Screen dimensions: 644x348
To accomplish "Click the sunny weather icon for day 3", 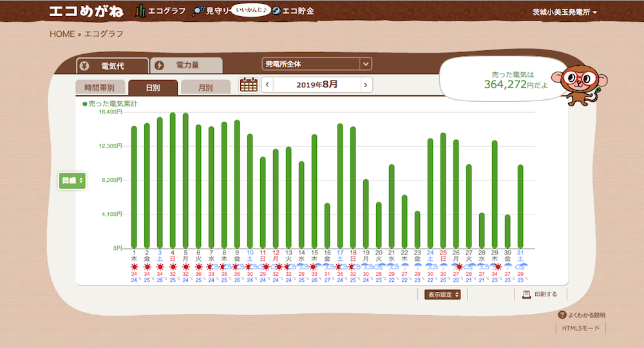I will pos(160,267).
